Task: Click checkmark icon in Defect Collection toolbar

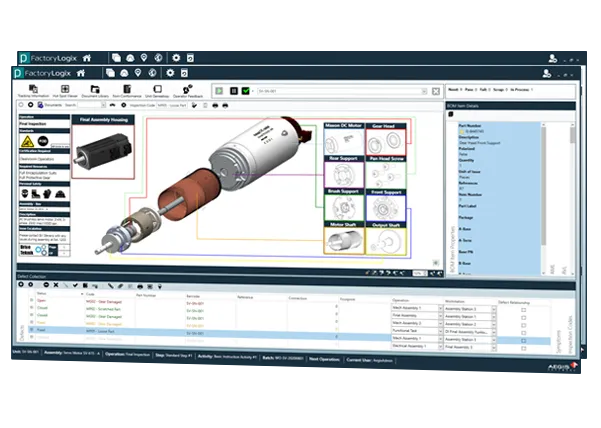Action: [x=76, y=285]
